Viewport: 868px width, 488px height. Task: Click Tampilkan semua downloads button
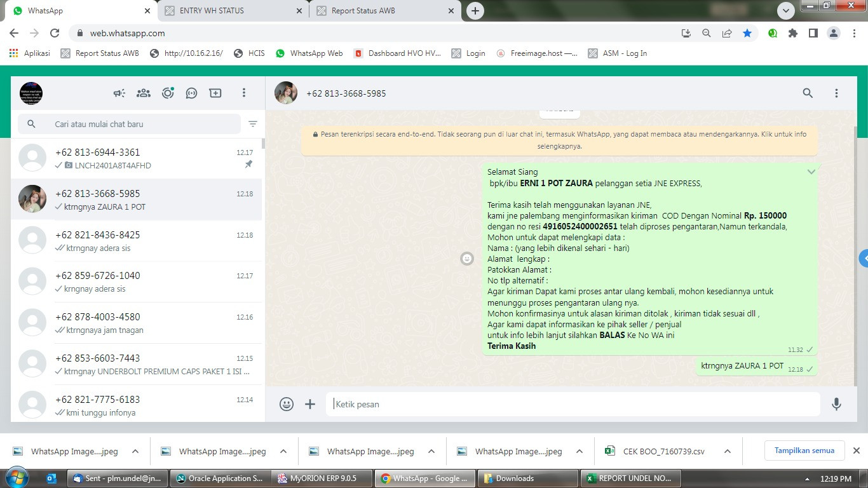(804, 451)
